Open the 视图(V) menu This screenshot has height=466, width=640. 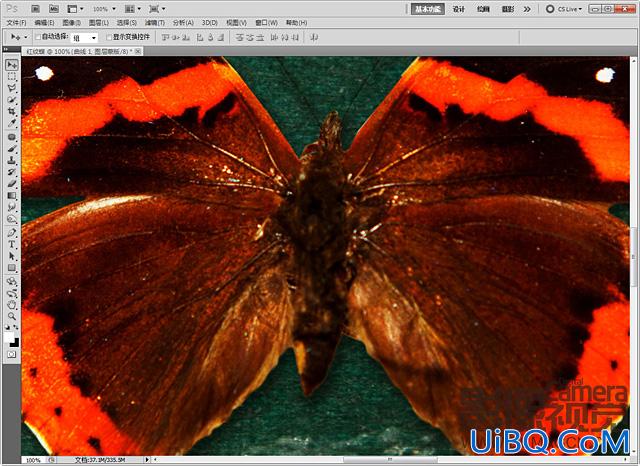pos(236,22)
